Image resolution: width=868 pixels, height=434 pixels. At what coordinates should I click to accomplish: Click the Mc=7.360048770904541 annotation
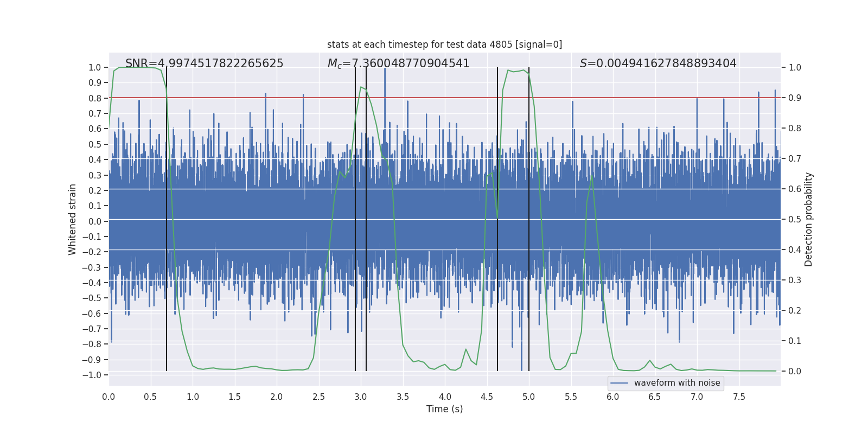pos(399,63)
